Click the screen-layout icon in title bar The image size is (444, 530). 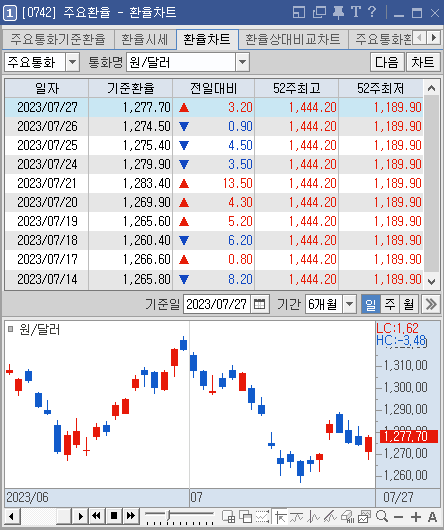pyautogui.click(x=299, y=13)
